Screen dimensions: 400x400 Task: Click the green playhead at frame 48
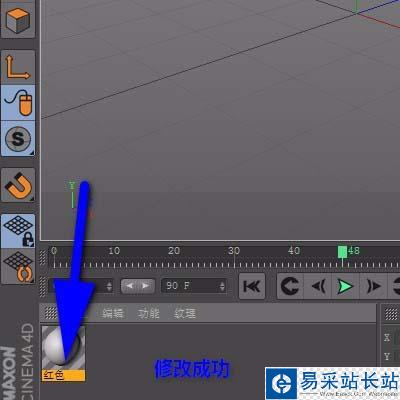tap(342, 252)
